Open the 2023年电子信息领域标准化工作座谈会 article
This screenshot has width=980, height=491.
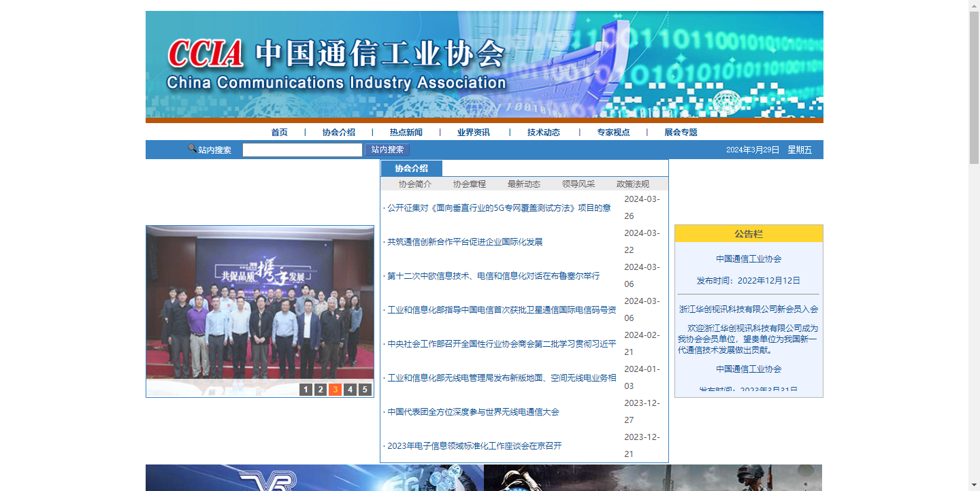pos(474,446)
